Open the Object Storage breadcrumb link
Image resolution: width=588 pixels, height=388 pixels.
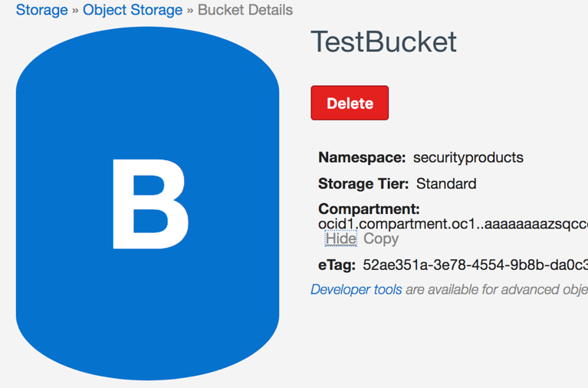click(x=133, y=11)
